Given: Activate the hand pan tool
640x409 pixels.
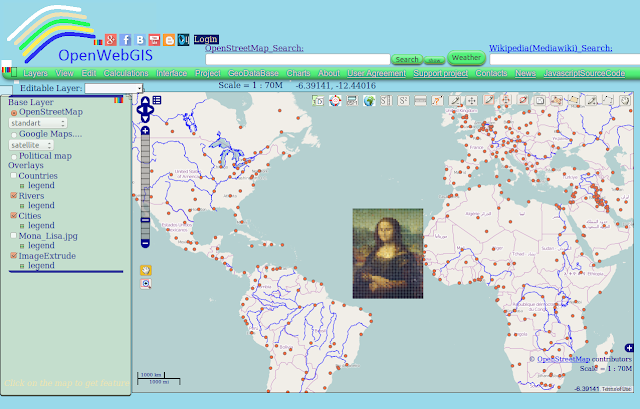Looking at the screenshot, I should (146, 270).
